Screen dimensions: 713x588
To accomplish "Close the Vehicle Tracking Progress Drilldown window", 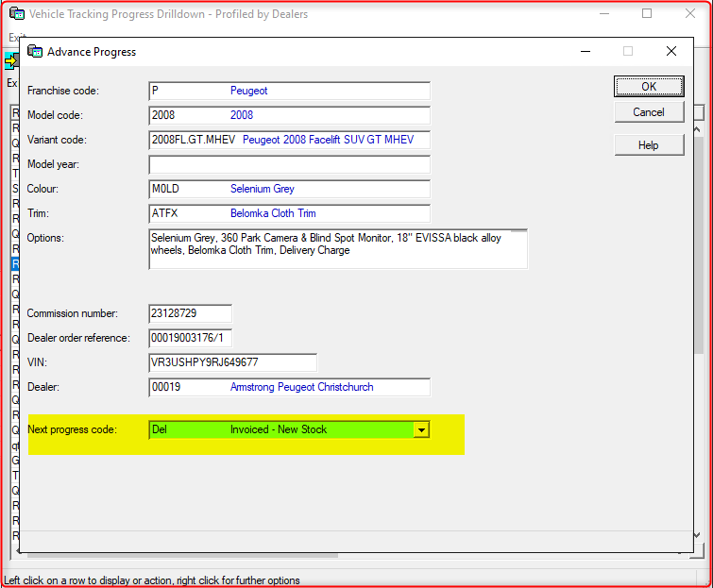I will point(690,13).
